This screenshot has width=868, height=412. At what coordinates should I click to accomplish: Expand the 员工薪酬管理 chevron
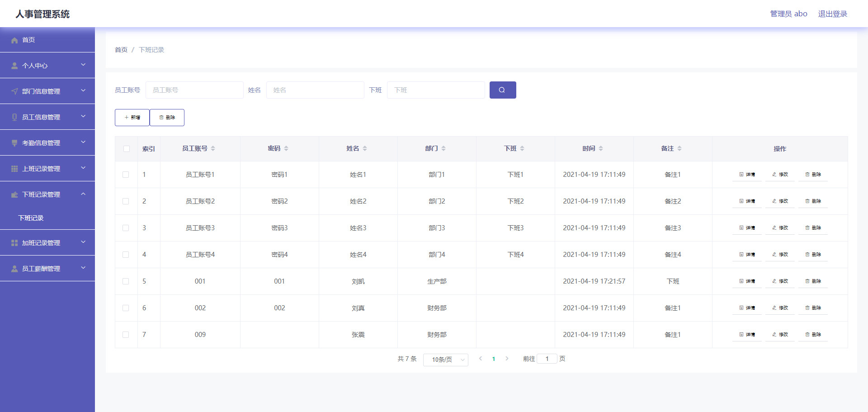pyautogui.click(x=83, y=268)
